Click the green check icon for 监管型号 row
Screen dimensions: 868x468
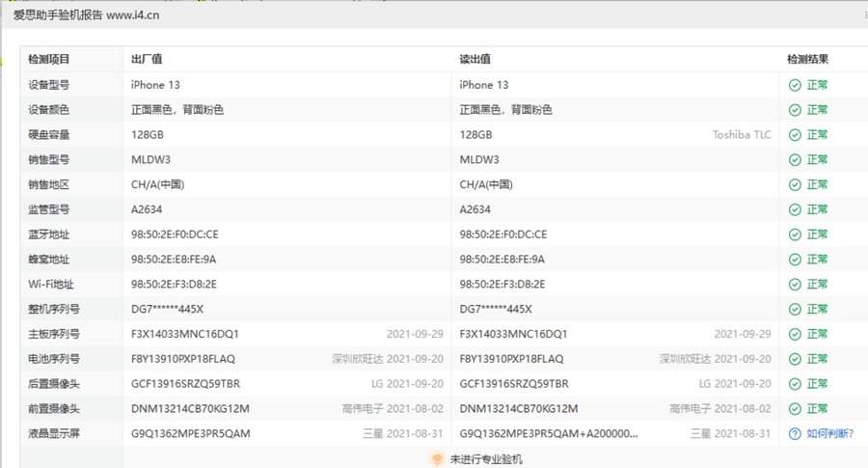coord(795,209)
